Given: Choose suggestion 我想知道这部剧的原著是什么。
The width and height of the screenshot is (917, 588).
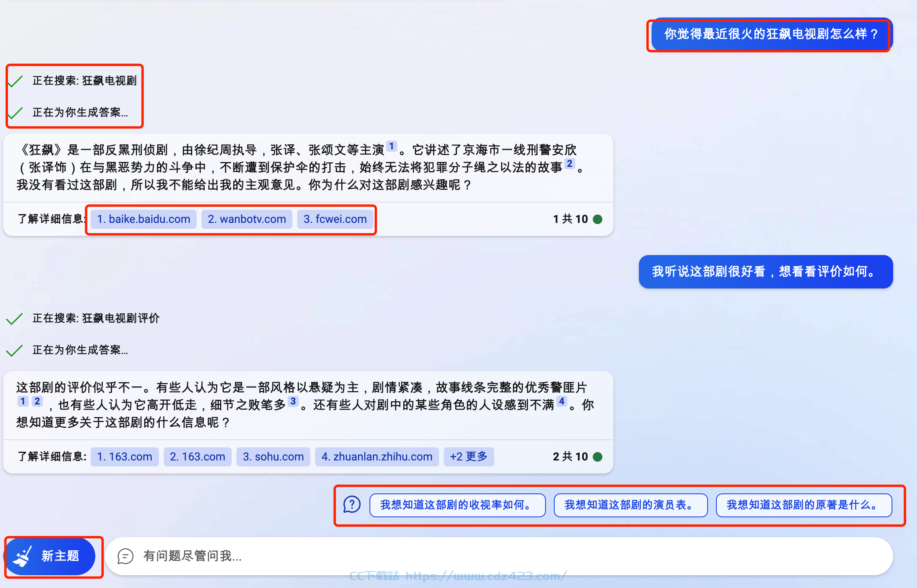Looking at the screenshot, I should tap(804, 505).
